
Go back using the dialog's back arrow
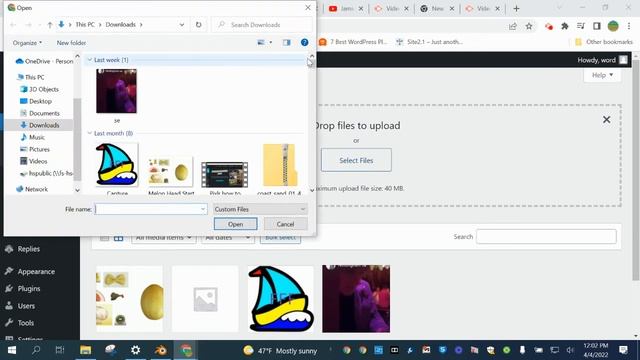click(x=13, y=25)
